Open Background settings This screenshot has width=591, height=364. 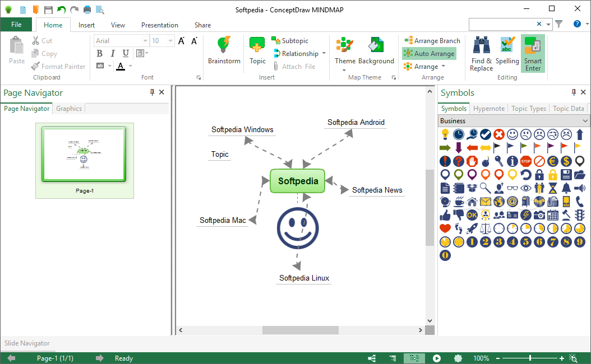point(376,51)
